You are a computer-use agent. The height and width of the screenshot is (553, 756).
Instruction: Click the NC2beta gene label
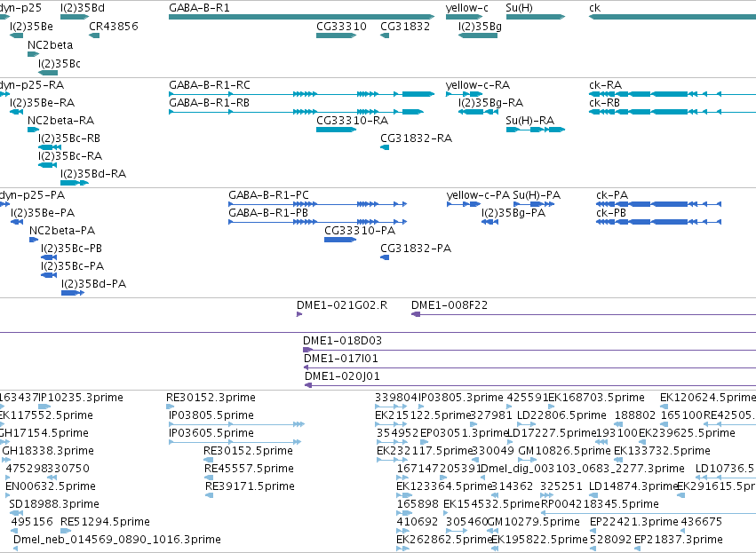(50, 45)
